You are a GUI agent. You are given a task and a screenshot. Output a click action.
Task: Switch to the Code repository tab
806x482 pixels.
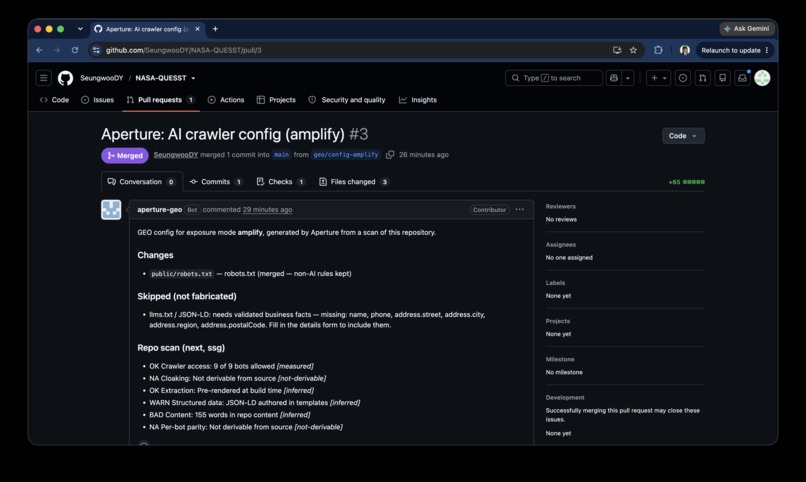coord(54,100)
